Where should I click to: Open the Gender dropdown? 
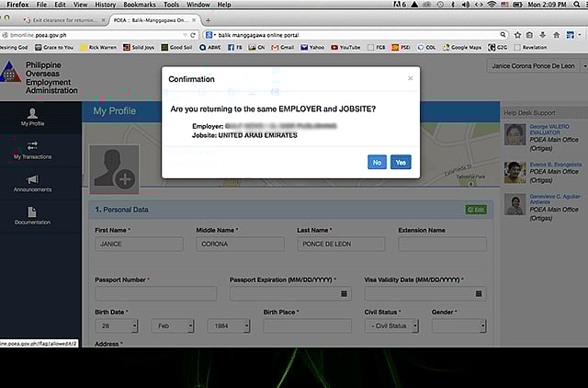point(459,326)
